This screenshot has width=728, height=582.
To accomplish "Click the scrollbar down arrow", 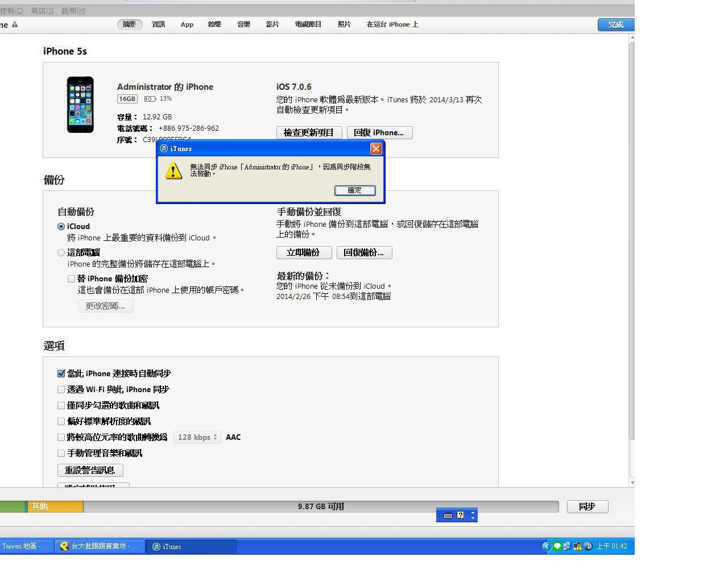I will [x=632, y=483].
